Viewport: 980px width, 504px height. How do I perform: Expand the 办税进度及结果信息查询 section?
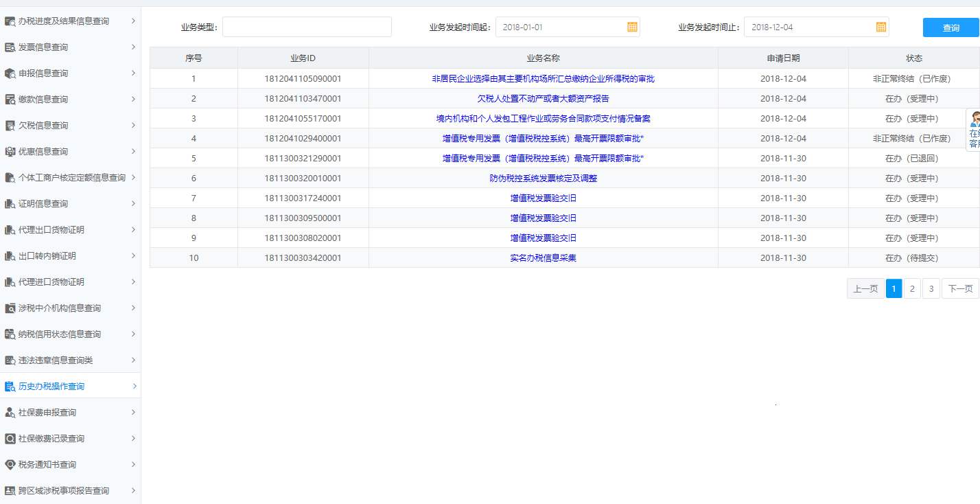tap(69, 21)
